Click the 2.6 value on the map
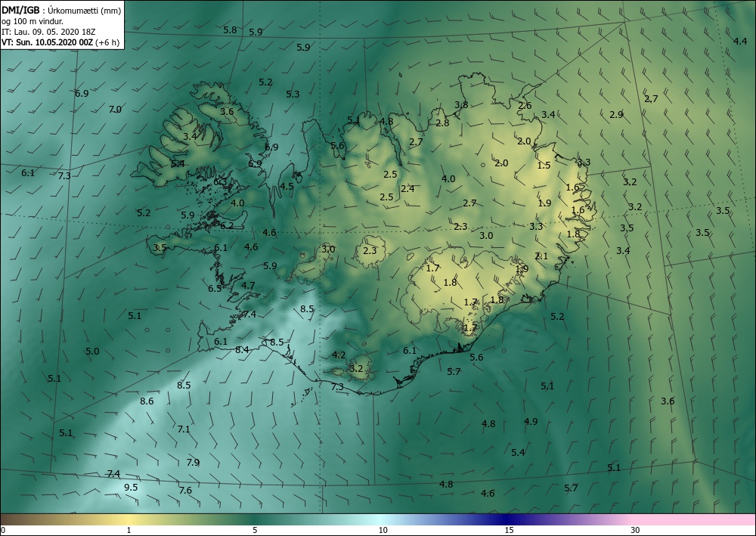 (525, 106)
